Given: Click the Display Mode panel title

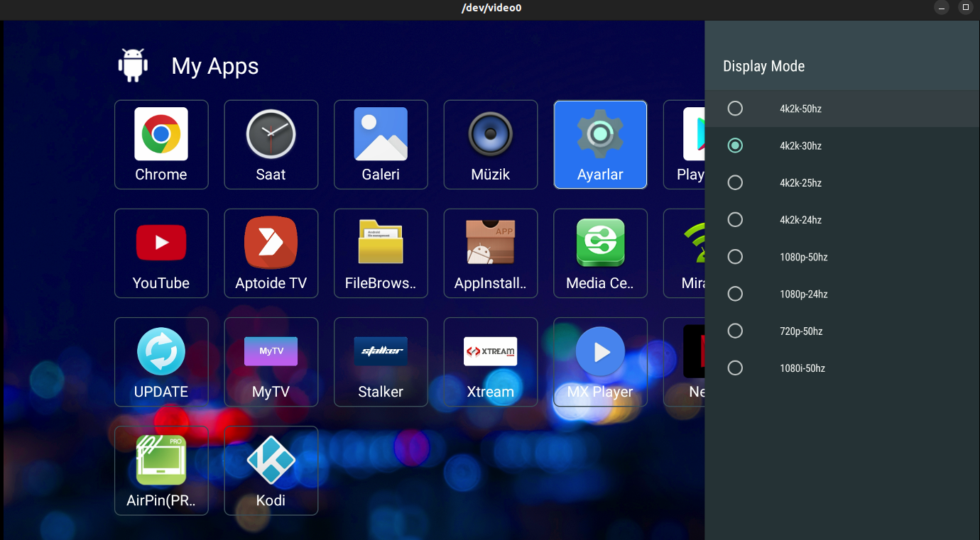Looking at the screenshot, I should [x=763, y=66].
